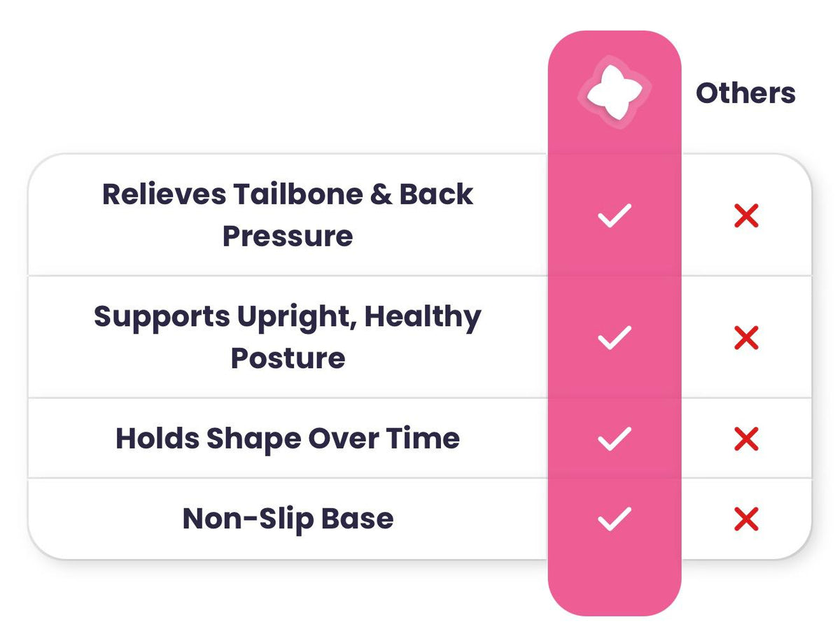Viewport: 840px width, 636px height.
Task: Select the Non-Slip text in last row
Action: tap(246, 519)
